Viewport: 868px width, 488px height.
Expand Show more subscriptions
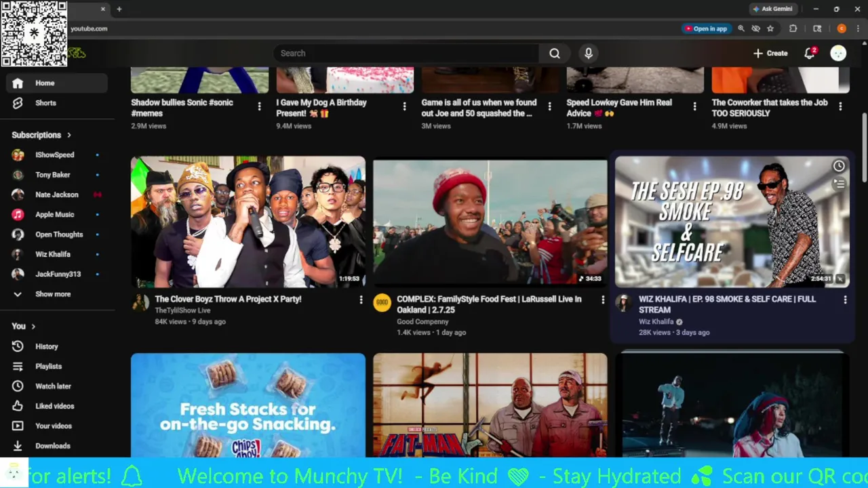57,294
